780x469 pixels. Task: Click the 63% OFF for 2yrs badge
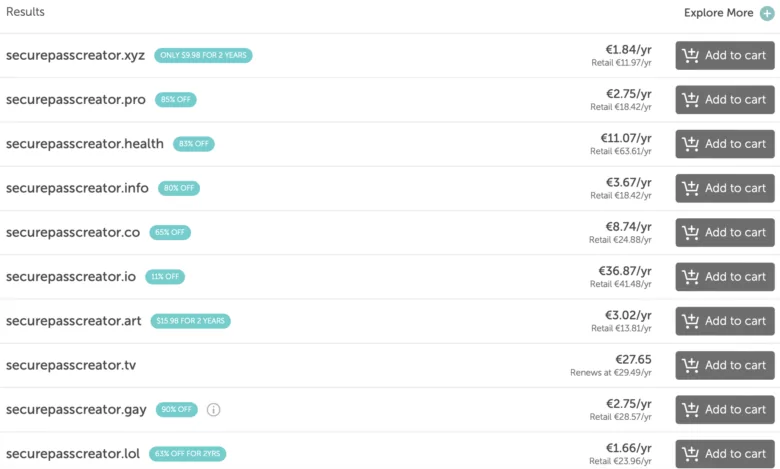(x=187, y=454)
